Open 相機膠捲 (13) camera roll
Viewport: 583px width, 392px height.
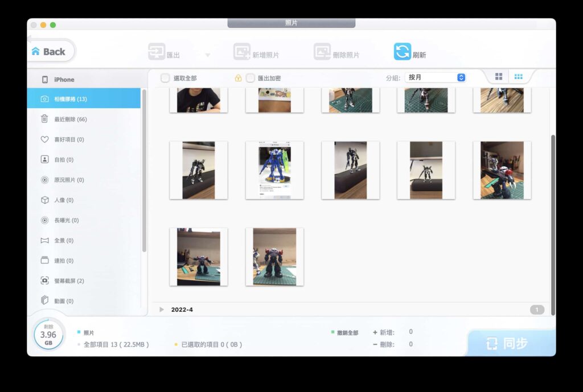coord(84,99)
